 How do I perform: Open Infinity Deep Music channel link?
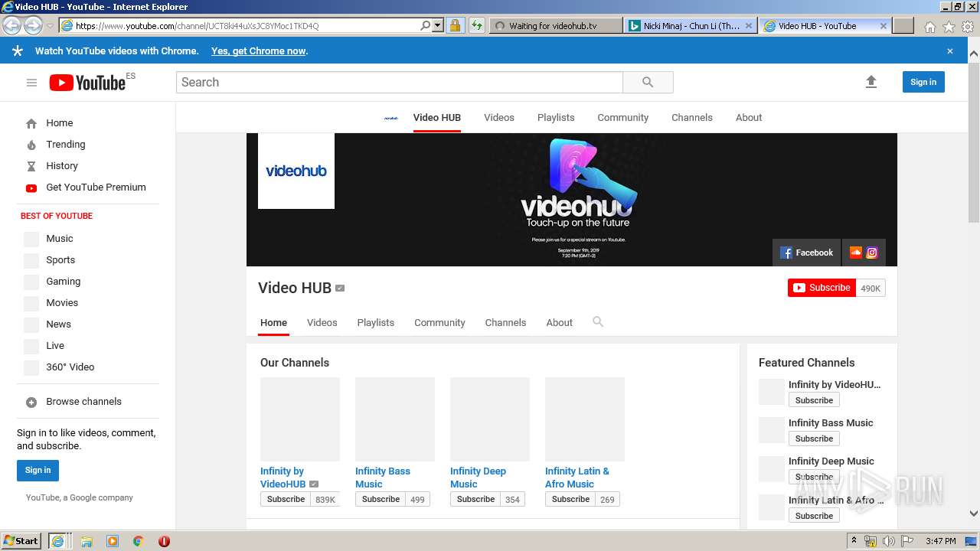pos(478,478)
